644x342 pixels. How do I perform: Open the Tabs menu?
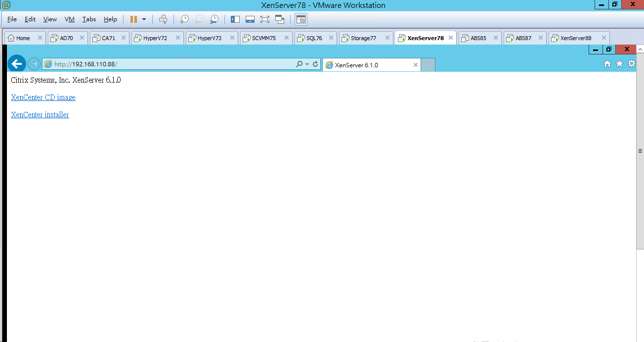tap(89, 19)
